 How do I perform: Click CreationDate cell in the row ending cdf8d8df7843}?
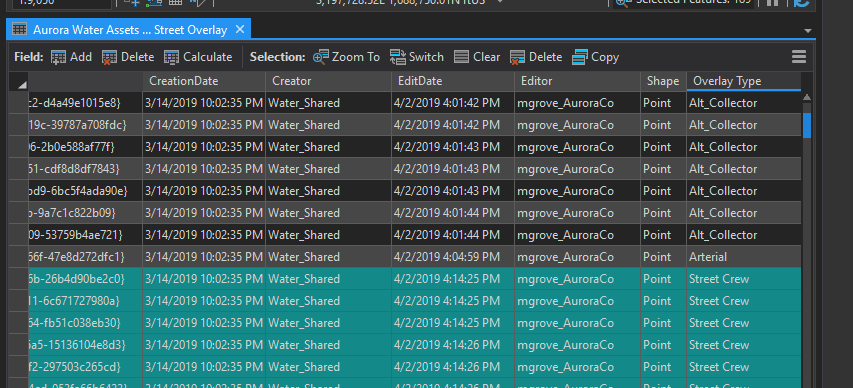[204, 169]
